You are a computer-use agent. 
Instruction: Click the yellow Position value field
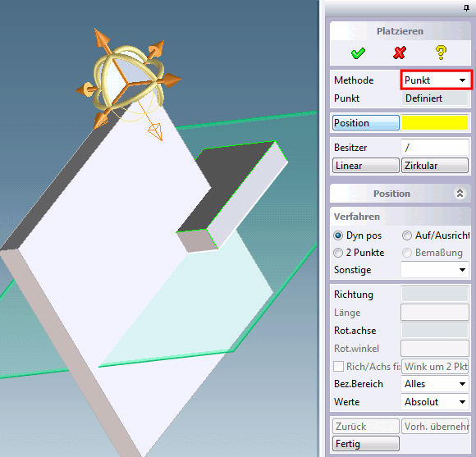(435, 122)
